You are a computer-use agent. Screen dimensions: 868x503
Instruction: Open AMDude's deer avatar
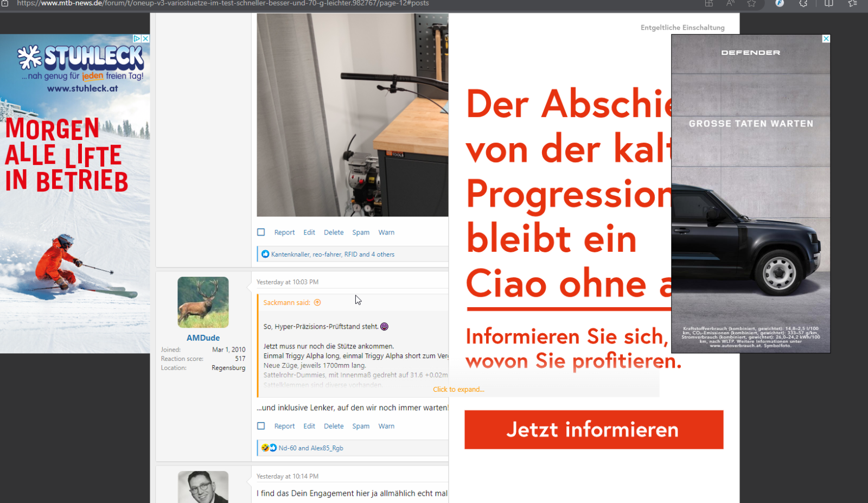(x=203, y=302)
